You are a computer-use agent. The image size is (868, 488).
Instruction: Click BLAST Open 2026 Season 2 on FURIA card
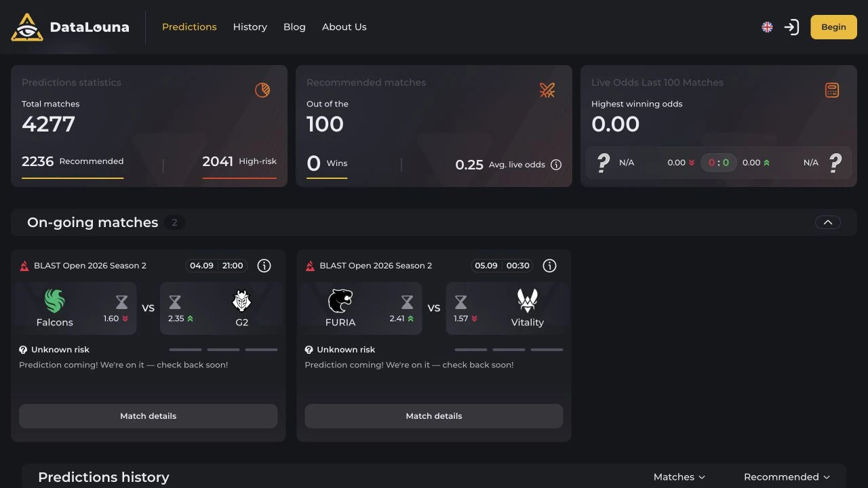[x=376, y=266]
